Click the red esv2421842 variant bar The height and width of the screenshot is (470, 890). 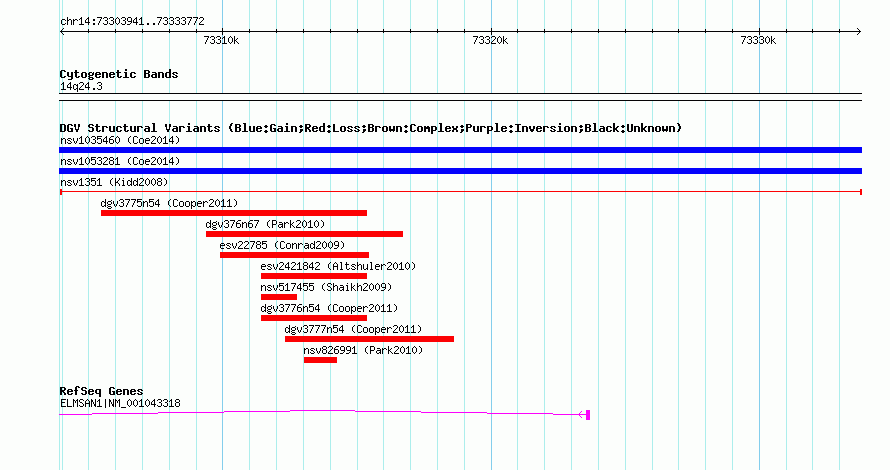[314, 276]
